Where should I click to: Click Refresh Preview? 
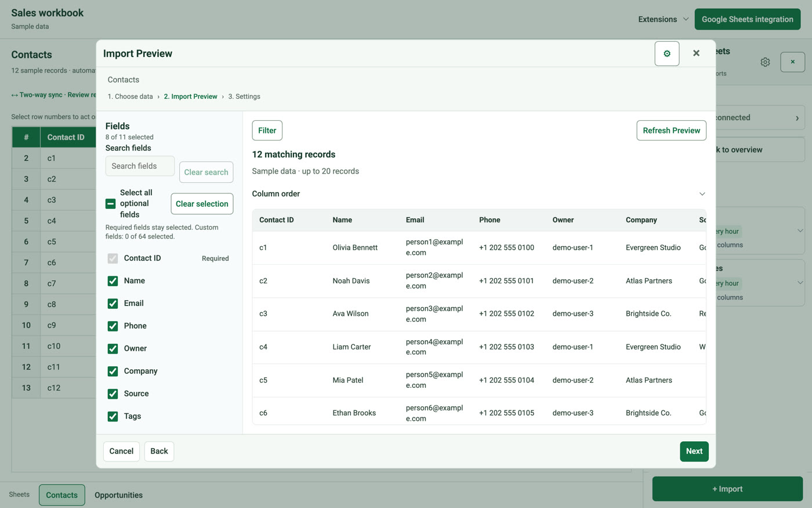(x=671, y=131)
